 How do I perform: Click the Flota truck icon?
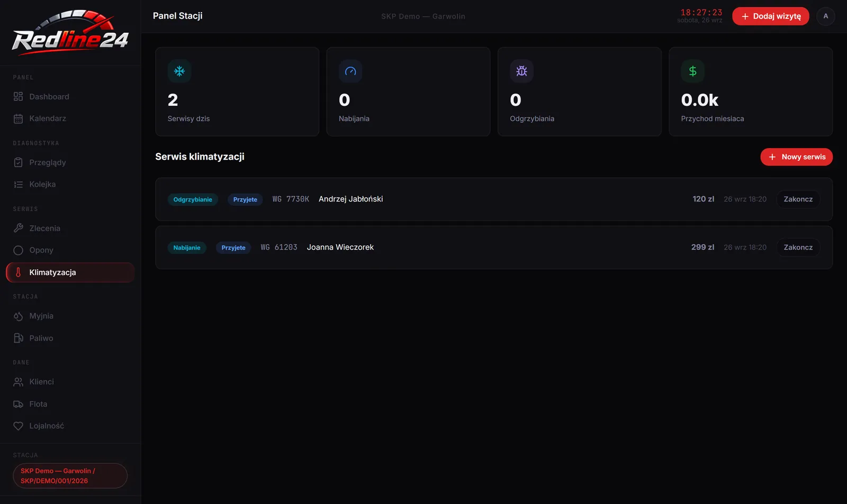click(x=18, y=404)
